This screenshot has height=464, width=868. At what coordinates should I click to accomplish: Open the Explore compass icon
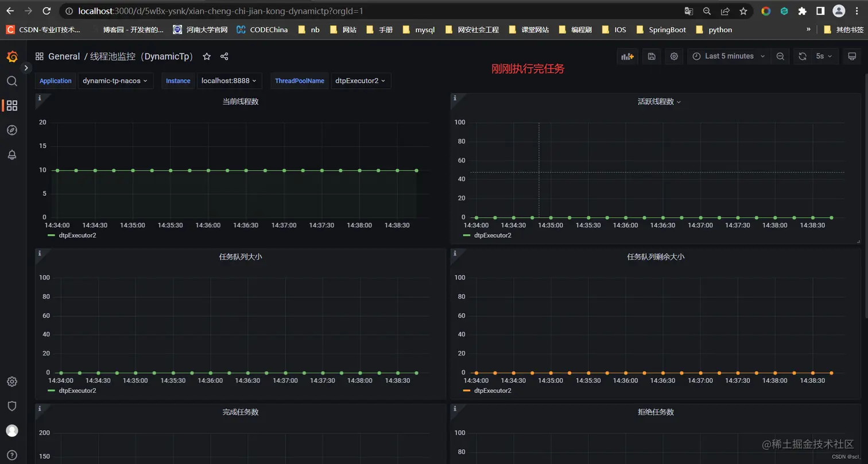(12, 130)
